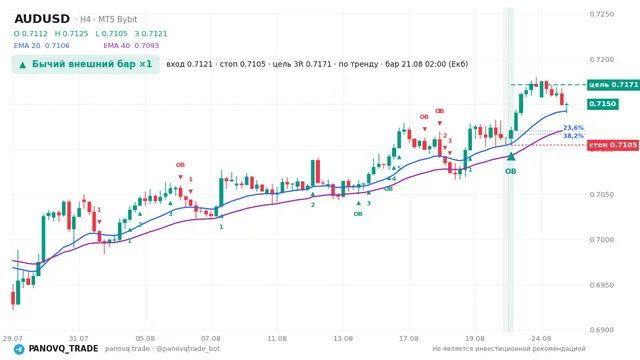
Task: Click the green target label 0.7171
Action: (x=613, y=84)
